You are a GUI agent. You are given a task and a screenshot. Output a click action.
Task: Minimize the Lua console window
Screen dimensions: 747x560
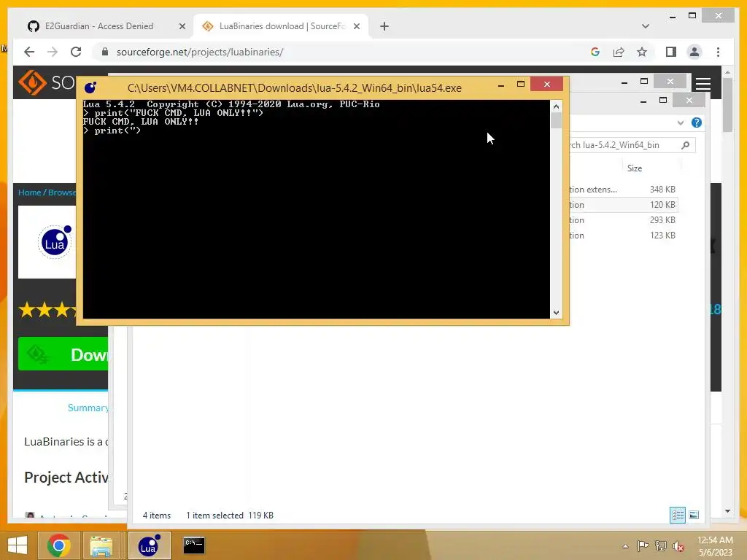(x=500, y=85)
